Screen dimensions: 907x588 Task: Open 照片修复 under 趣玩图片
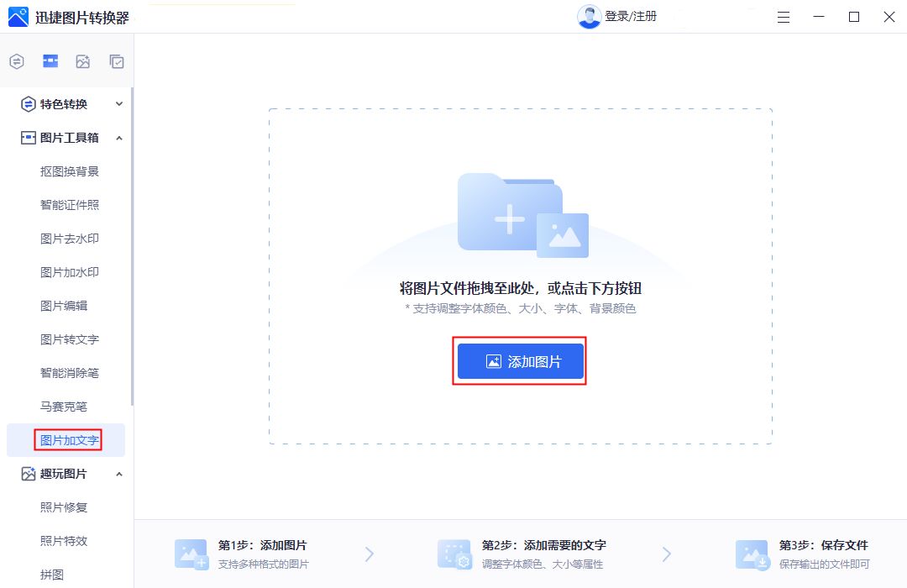pyautogui.click(x=64, y=507)
